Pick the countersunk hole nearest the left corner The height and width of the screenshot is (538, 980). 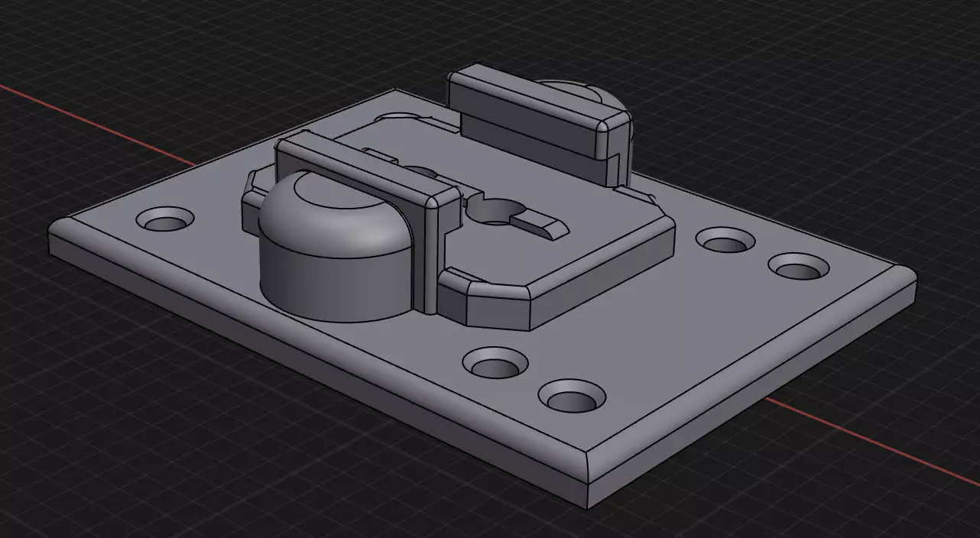166,220
